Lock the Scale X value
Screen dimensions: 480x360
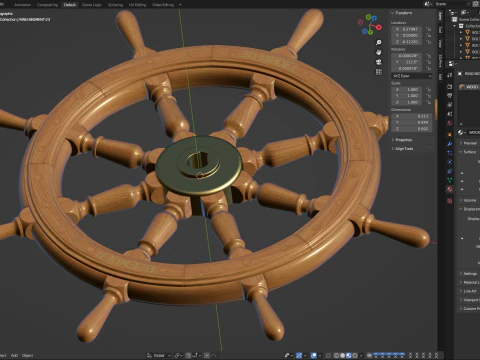(x=428, y=89)
